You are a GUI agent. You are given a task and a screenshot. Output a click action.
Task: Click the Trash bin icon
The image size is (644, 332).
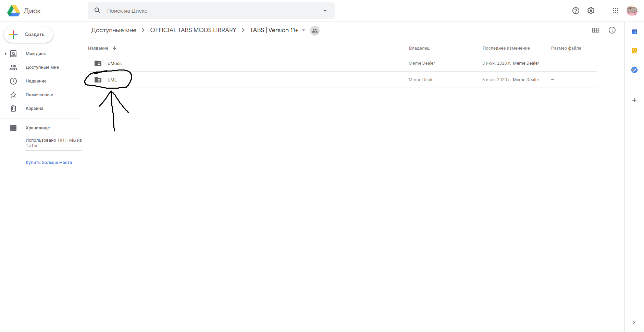[x=13, y=108]
